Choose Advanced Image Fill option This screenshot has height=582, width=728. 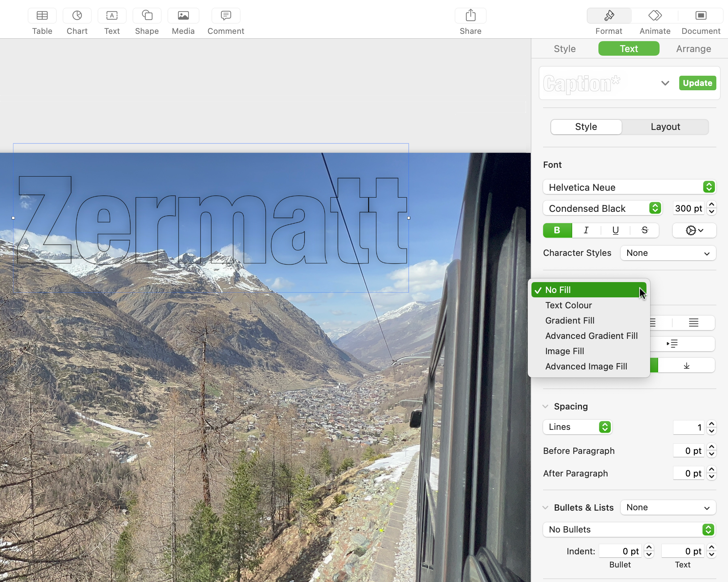pos(589,366)
